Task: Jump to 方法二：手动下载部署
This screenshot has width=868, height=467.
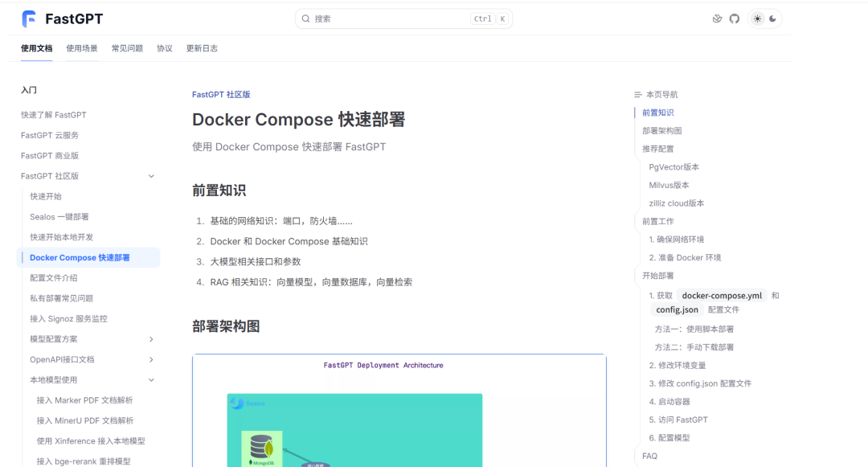Action: point(694,347)
